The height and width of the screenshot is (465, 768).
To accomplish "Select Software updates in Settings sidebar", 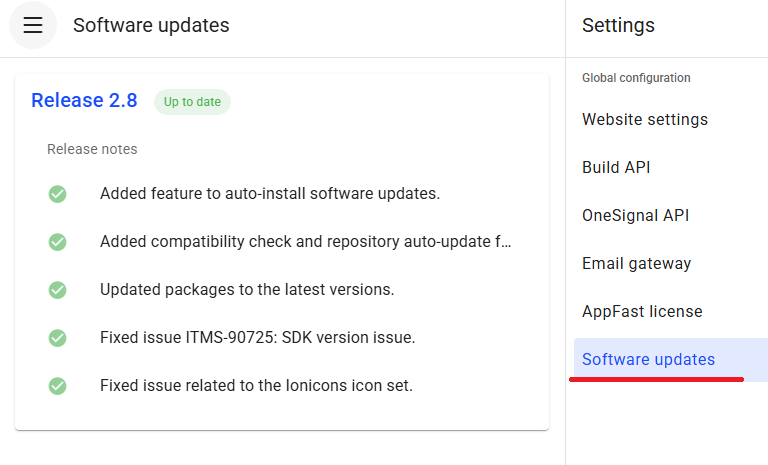I will [x=648, y=360].
